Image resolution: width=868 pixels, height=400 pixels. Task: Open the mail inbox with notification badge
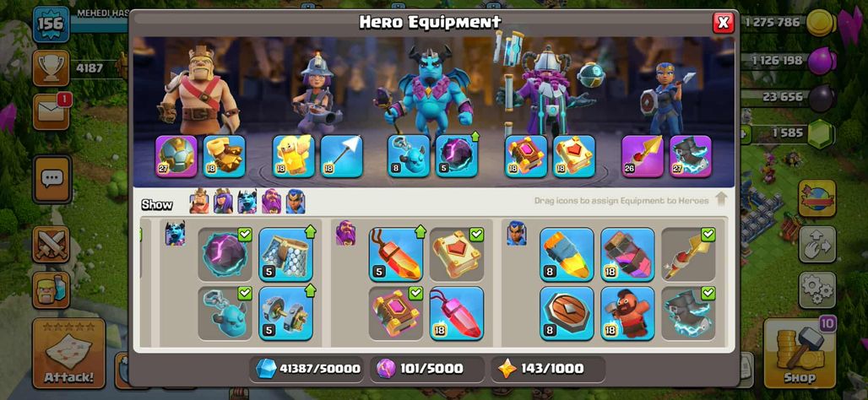click(51, 111)
